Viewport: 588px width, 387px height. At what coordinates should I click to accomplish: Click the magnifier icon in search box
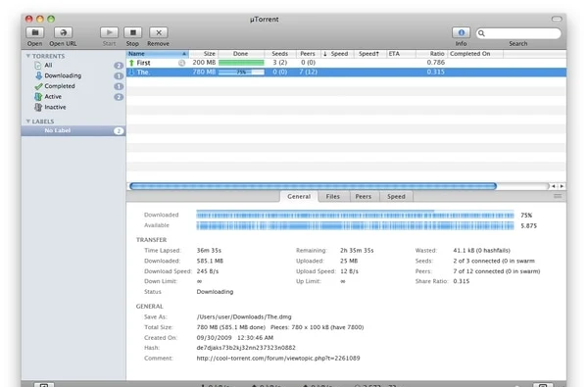(481, 33)
